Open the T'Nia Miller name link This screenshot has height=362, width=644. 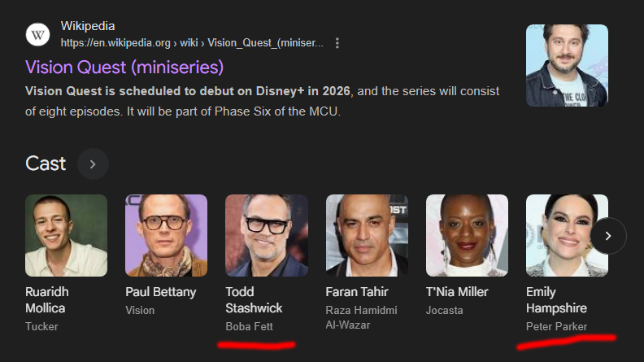tap(457, 292)
